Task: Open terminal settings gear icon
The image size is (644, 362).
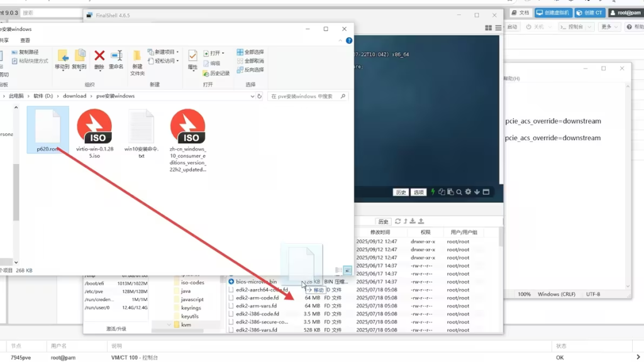Action: (x=468, y=192)
